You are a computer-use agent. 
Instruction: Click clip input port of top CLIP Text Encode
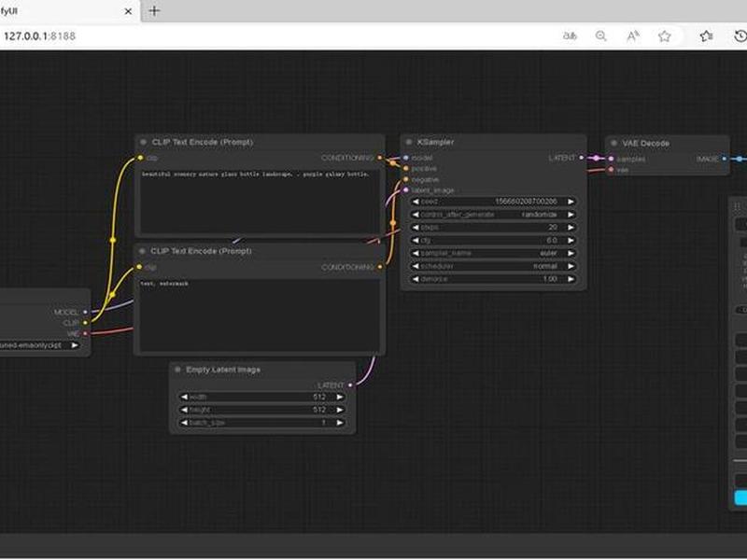coord(140,158)
